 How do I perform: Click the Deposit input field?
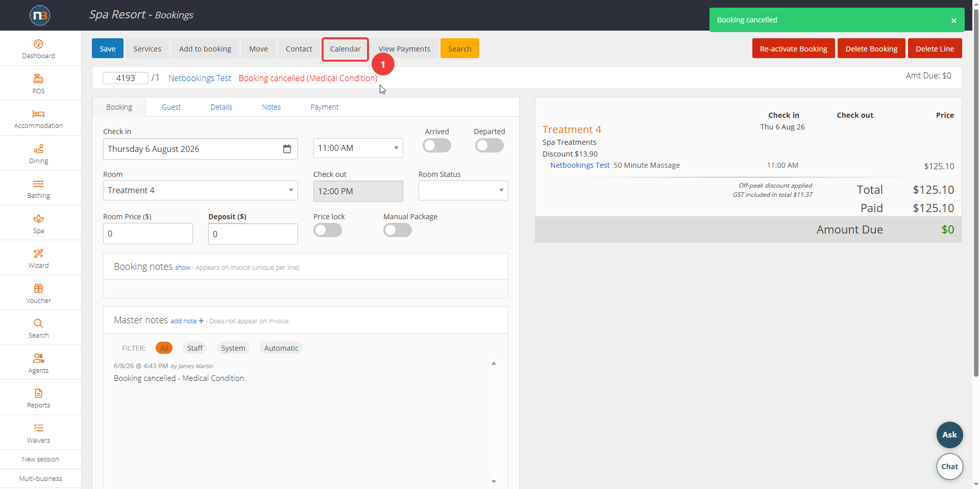click(253, 234)
